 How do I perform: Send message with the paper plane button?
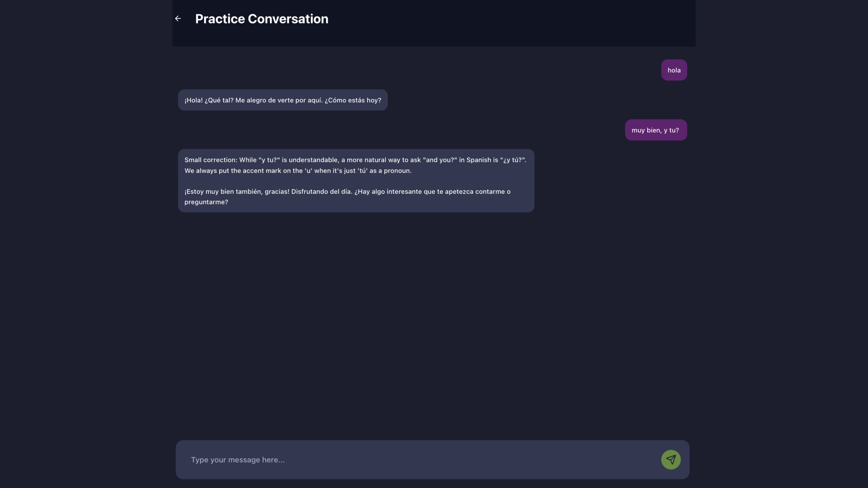coord(671,459)
